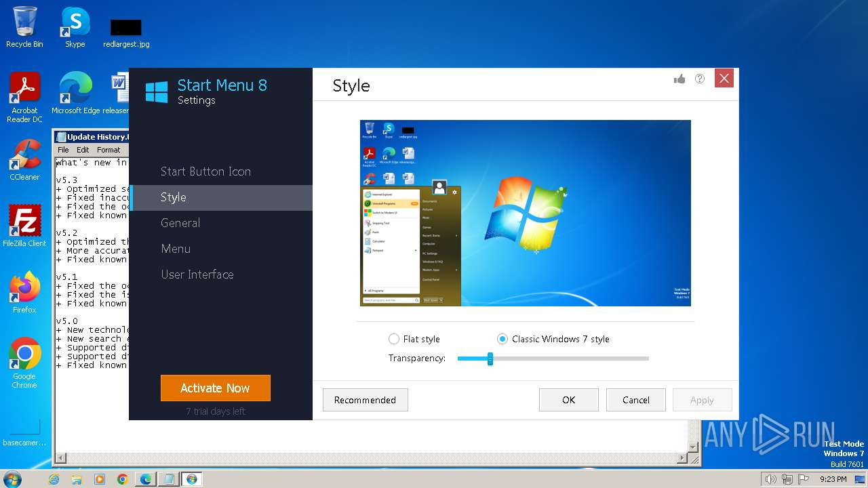Image resolution: width=868 pixels, height=488 pixels.
Task: Confirm settings with the OK button
Action: [x=569, y=400]
